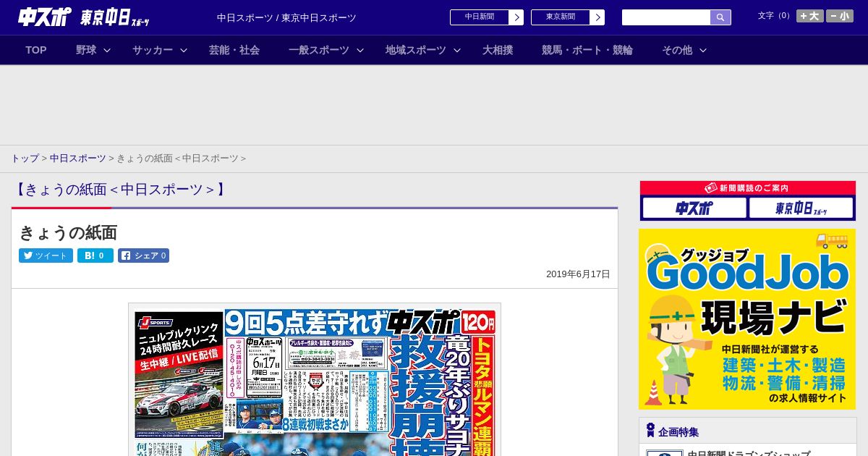Expand the 野球 dropdown chevron
The height and width of the screenshot is (456, 868).
107,50
